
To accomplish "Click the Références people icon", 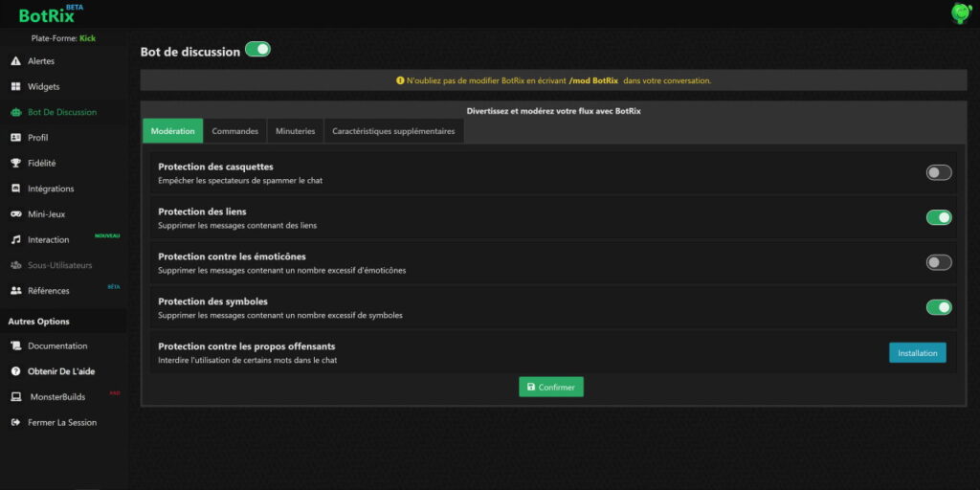I will click(x=16, y=291).
